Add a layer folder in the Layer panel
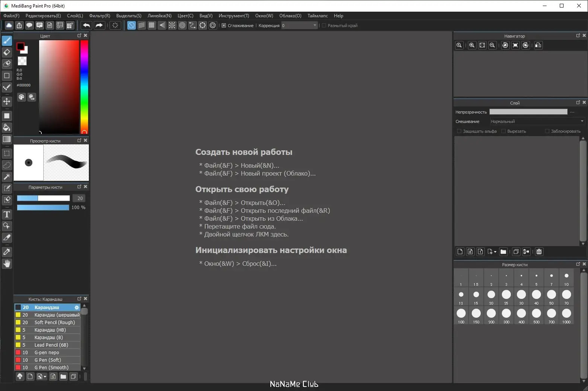588x391 pixels. tap(503, 252)
